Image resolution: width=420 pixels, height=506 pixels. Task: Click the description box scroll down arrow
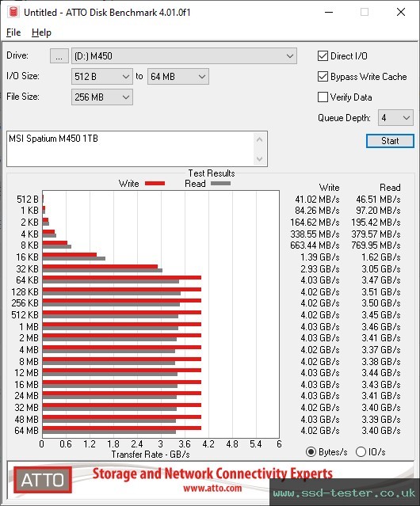coord(260,158)
